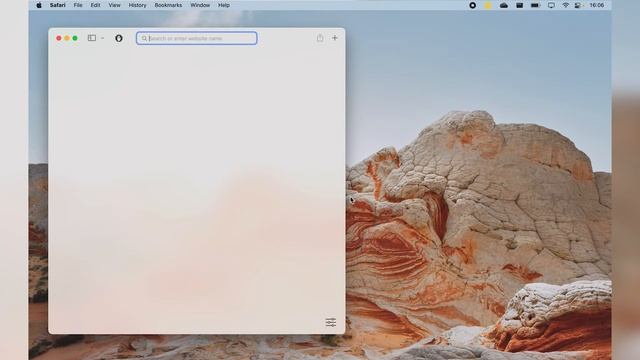Screen dimensions: 640x360
Task: Click the cloud icon in menu bar
Action: (504, 5)
